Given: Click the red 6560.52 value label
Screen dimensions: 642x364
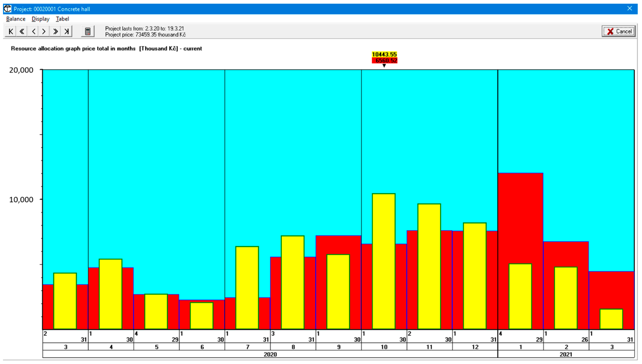Looking at the screenshot, I should click(x=385, y=60).
